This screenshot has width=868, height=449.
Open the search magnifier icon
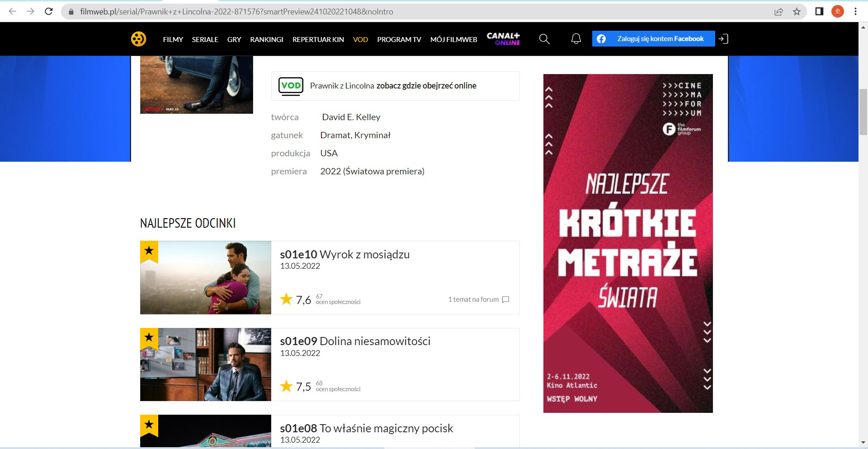click(x=544, y=39)
